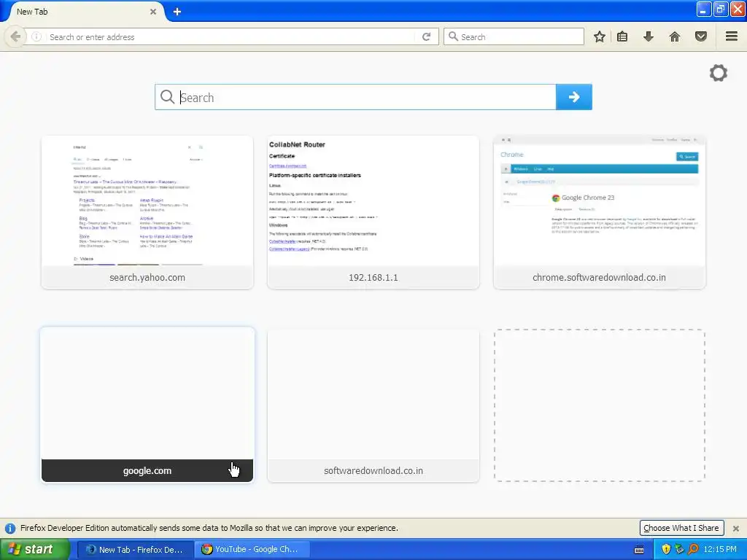Open the google.com tile
This screenshot has width=747, height=560.
tap(147, 405)
